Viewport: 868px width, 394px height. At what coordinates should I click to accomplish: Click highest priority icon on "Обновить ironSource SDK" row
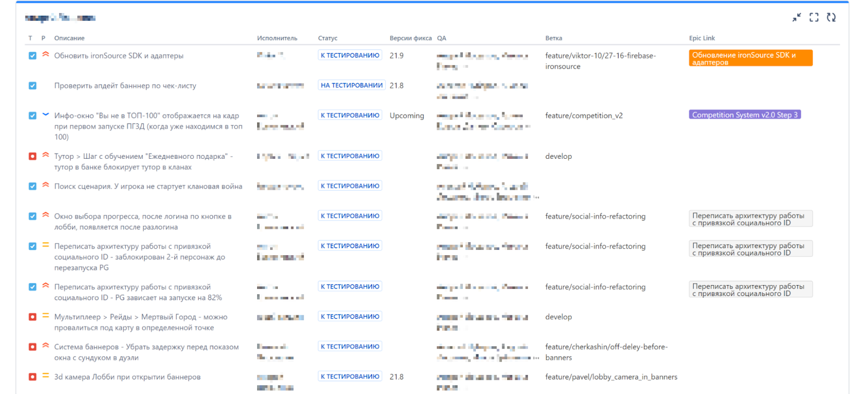tap(46, 55)
